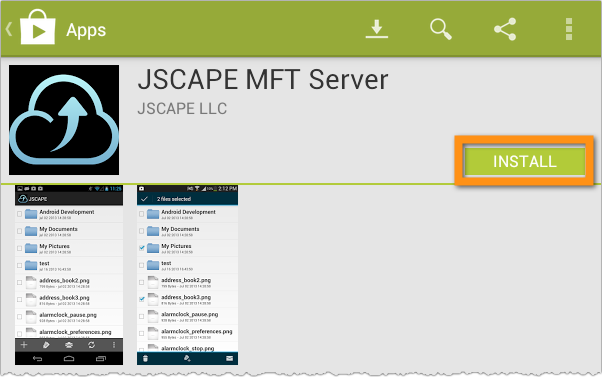This screenshot has width=602, height=377.
Task: Tap the Apps label in header
Action: click(86, 30)
